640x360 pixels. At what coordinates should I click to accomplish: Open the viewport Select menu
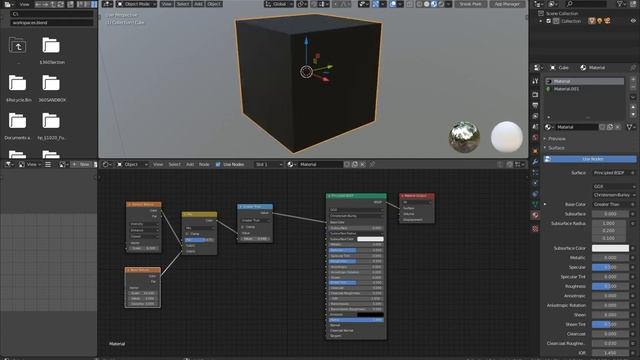(x=183, y=4)
